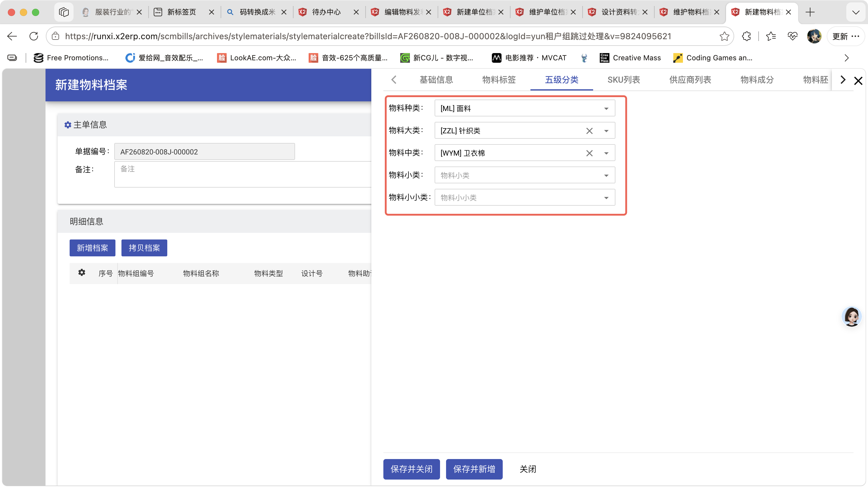Image resolution: width=868 pixels, height=488 pixels.
Task: Click the 拷贝档案 button
Action: [144, 248]
